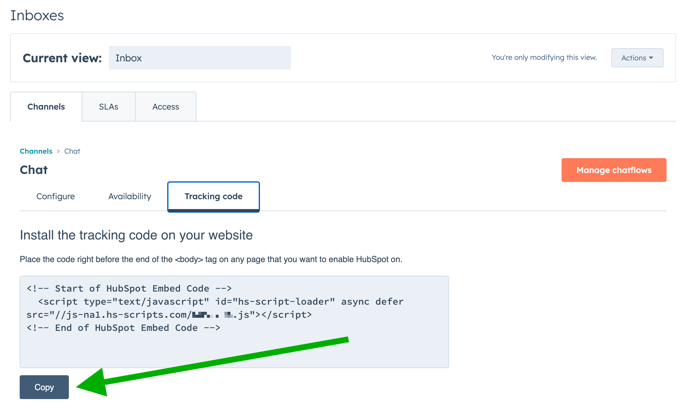The image size is (688, 408).
Task: Select the Configure chat tab
Action: (56, 196)
